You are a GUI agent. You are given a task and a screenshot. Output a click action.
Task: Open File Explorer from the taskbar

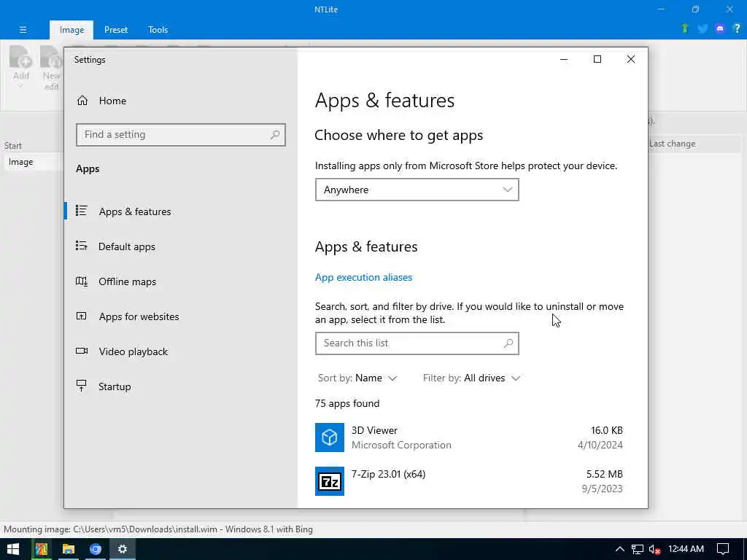click(x=69, y=549)
